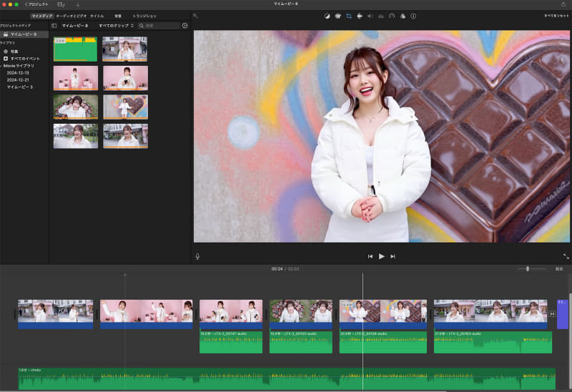Show clip information via the info icon
572x392 pixels.
[413, 16]
